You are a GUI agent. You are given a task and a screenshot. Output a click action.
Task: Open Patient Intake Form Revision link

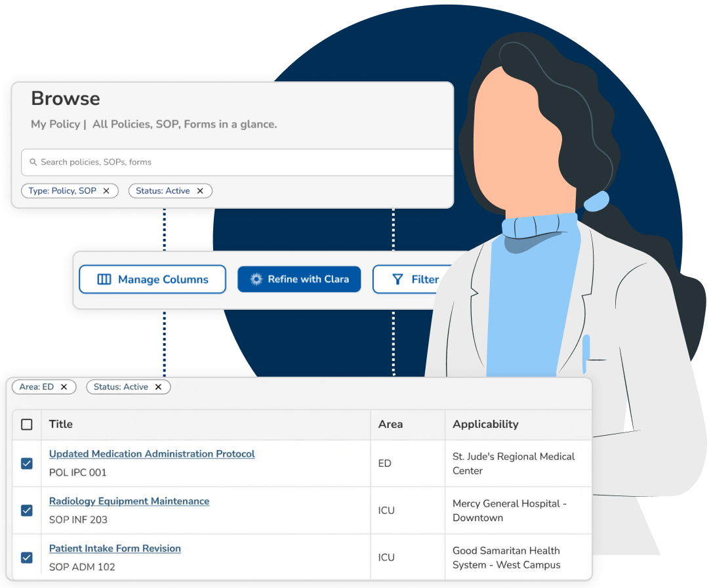coord(115,548)
